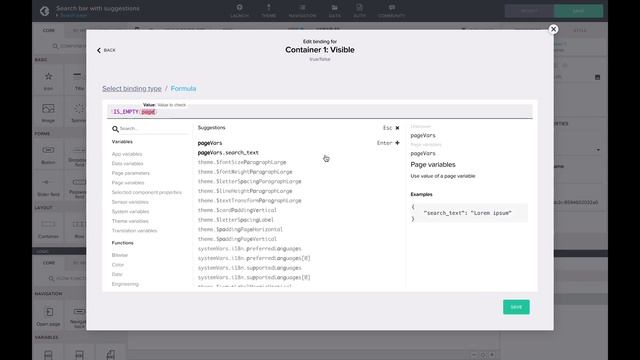Click the magnifier icon in formula search
This screenshot has height=360, width=640.
tap(115, 129)
